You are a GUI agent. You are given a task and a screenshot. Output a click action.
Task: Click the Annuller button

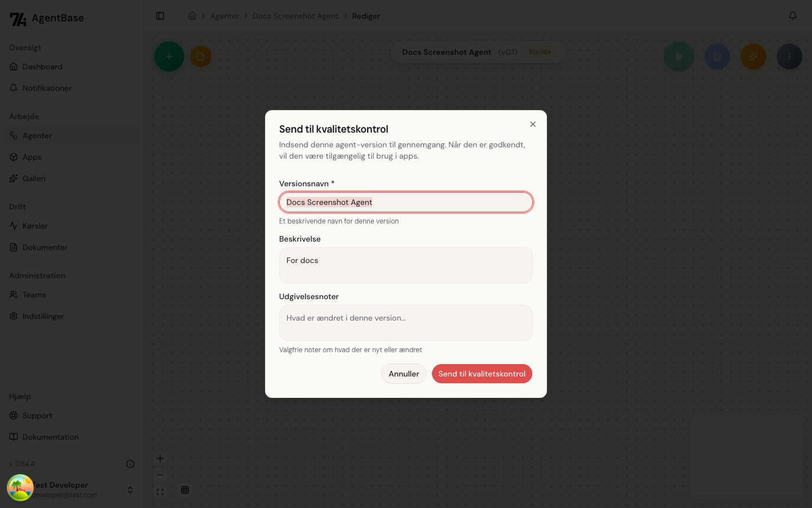pos(404,374)
